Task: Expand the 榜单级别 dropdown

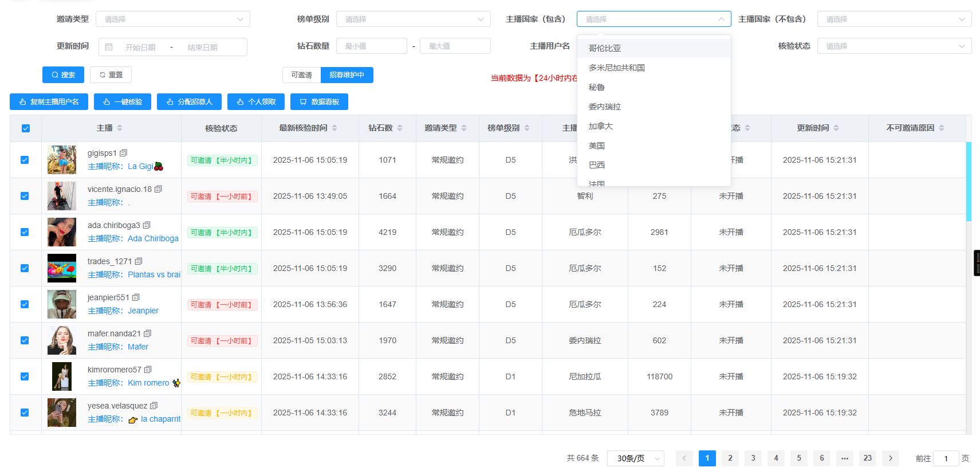Action: 413,19
